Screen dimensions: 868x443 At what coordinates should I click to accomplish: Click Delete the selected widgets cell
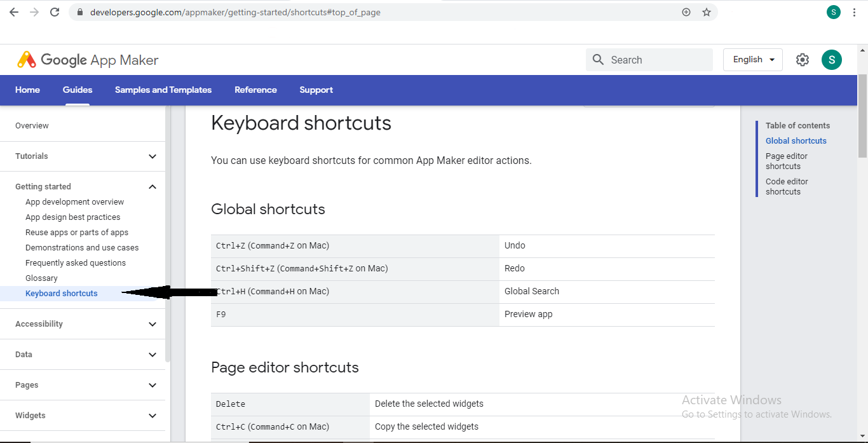point(542,404)
